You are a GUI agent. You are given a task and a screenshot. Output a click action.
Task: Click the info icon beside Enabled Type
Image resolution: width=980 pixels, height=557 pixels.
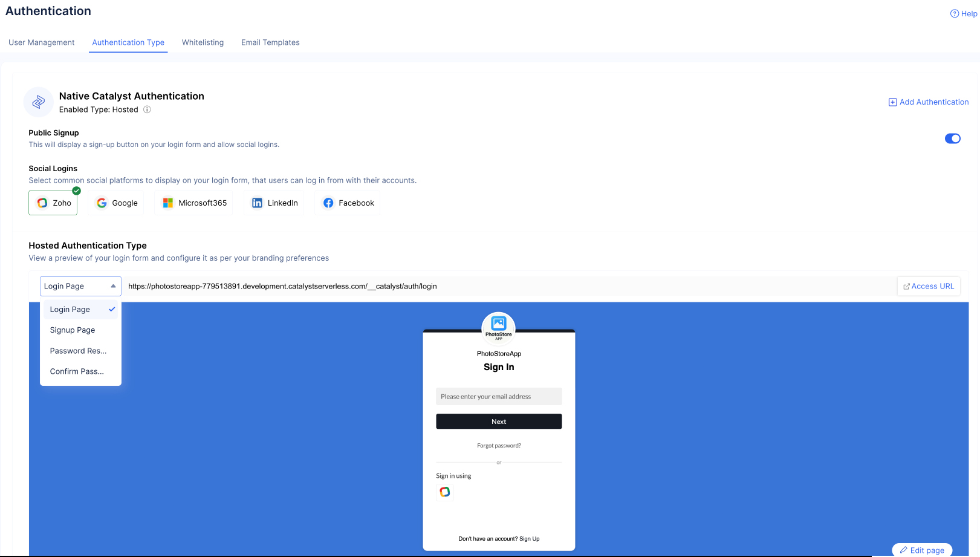[147, 109]
